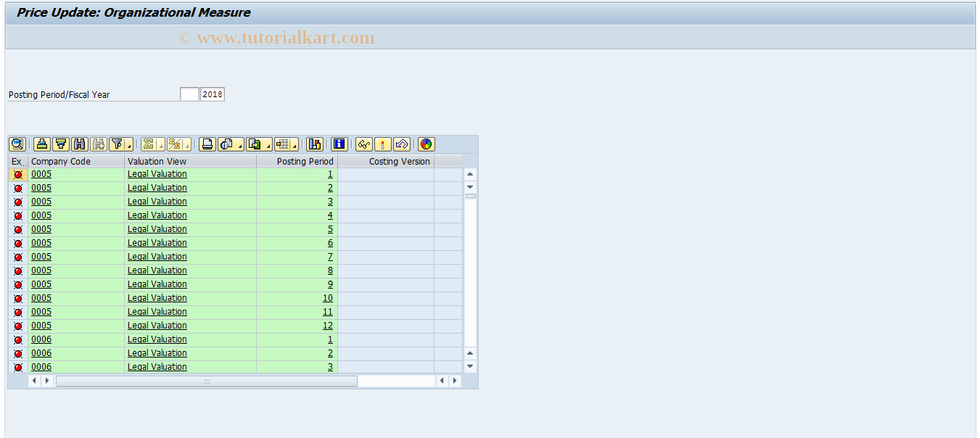Open the bar chart graphic icon

pyautogui.click(x=315, y=144)
